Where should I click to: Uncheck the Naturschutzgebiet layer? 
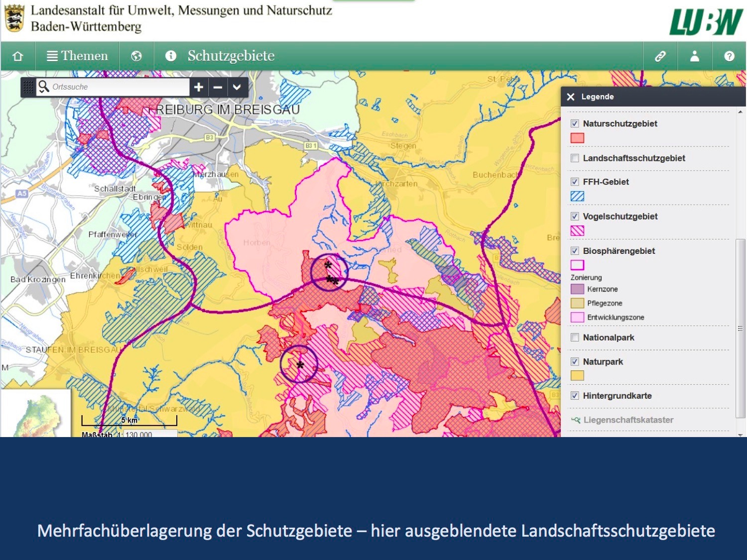575,123
